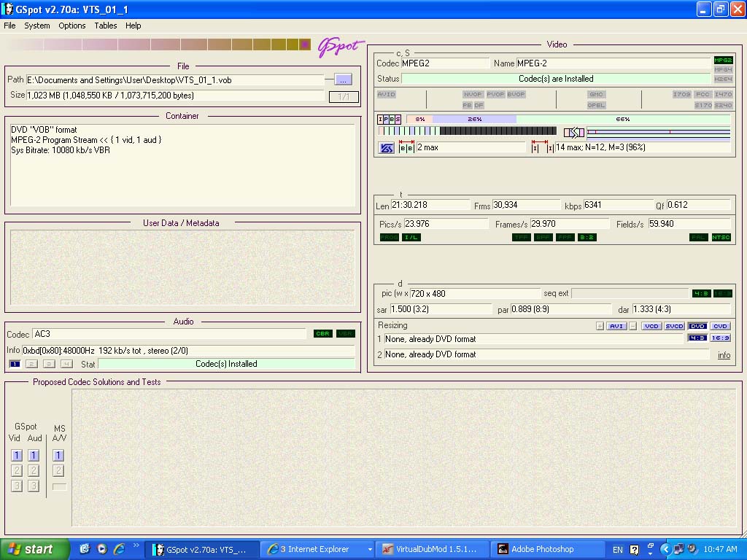
Task: Click the H264 codec indicator
Action: pos(723,79)
